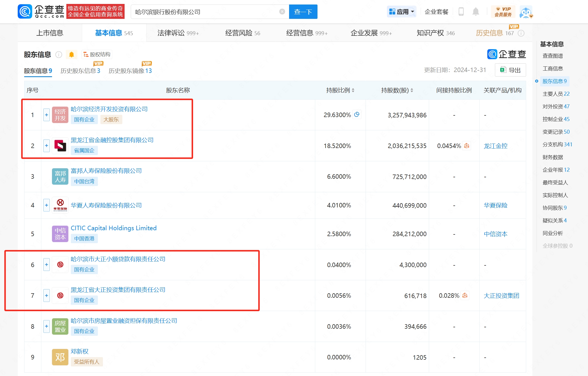Open indirect holding icon beside 0.0454%
This screenshot has height=376, width=588.
[x=467, y=146]
